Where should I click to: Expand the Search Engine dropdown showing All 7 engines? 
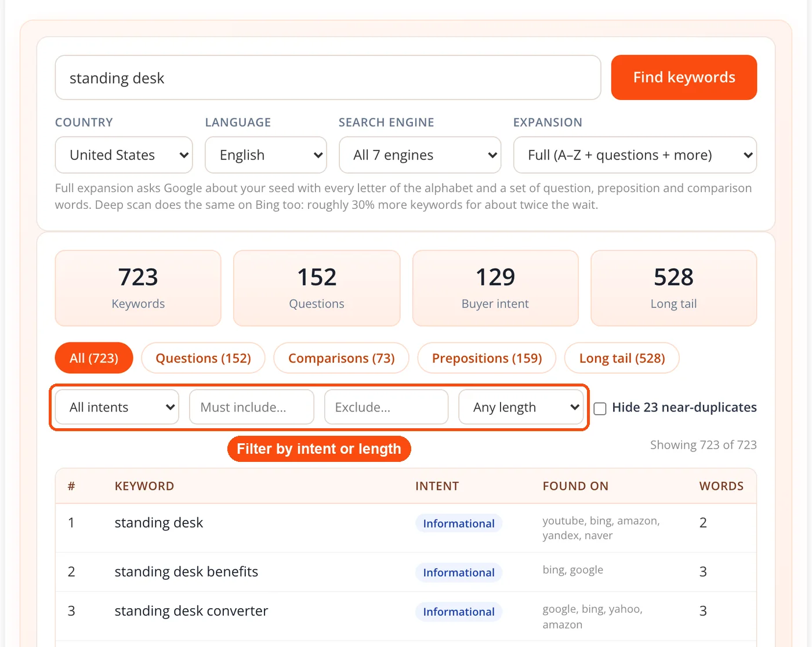(x=420, y=155)
